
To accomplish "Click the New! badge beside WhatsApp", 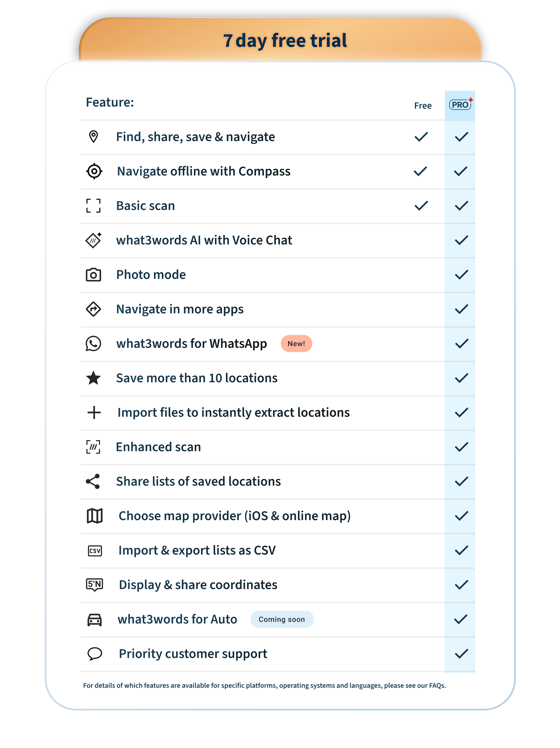I will tap(296, 344).
